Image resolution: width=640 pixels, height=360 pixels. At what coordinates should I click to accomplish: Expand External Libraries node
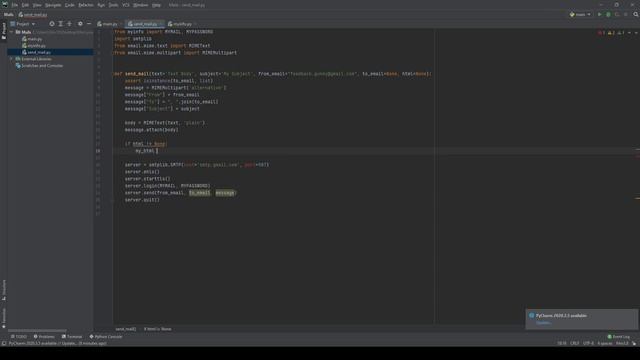(x=12, y=59)
